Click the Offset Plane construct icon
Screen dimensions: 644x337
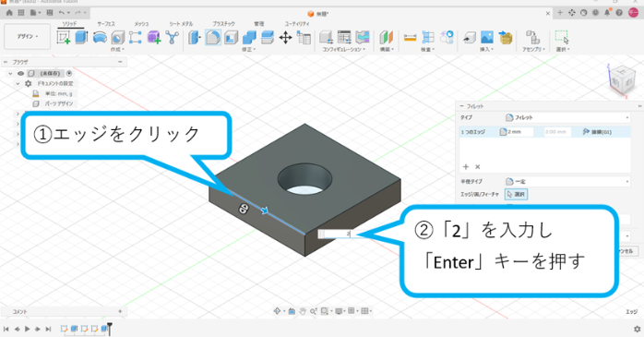tap(386, 38)
